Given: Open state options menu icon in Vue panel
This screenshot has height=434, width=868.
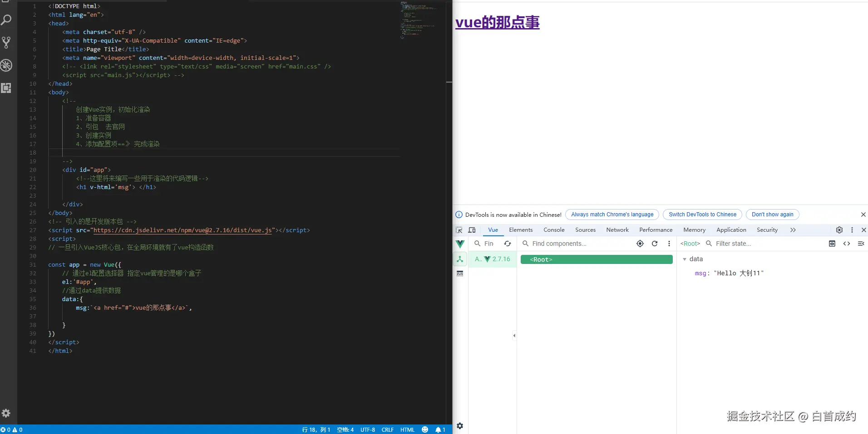Looking at the screenshot, I should click(861, 244).
